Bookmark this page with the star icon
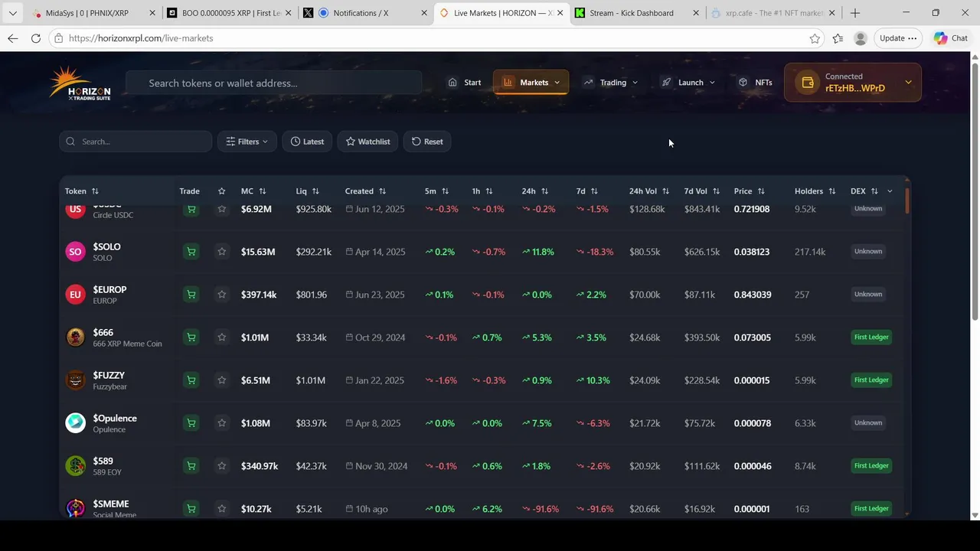Image resolution: width=980 pixels, height=551 pixels. pyautogui.click(x=815, y=38)
